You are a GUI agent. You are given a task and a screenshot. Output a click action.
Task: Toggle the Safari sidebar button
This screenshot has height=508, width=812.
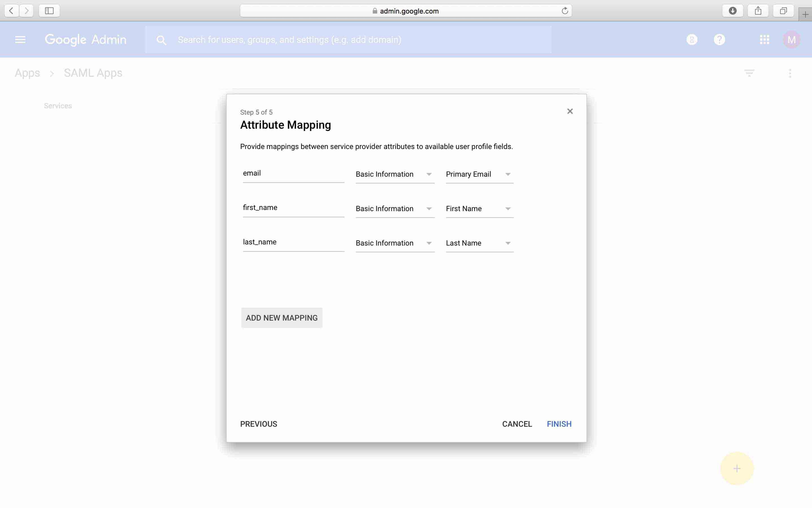click(49, 11)
